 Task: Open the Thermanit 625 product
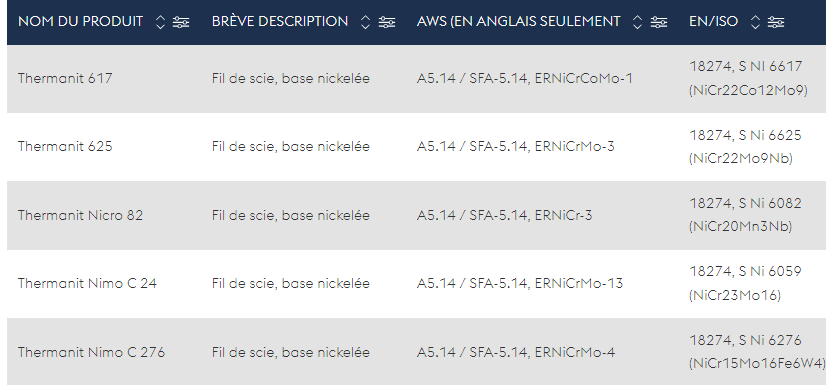(65, 146)
